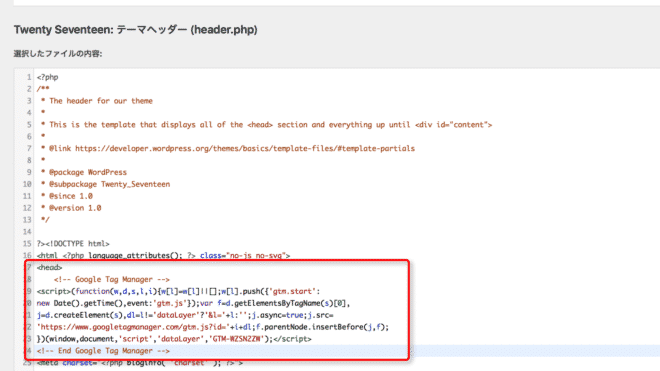Click line number 10 in gutter
The image size is (660, 371).
click(27, 184)
